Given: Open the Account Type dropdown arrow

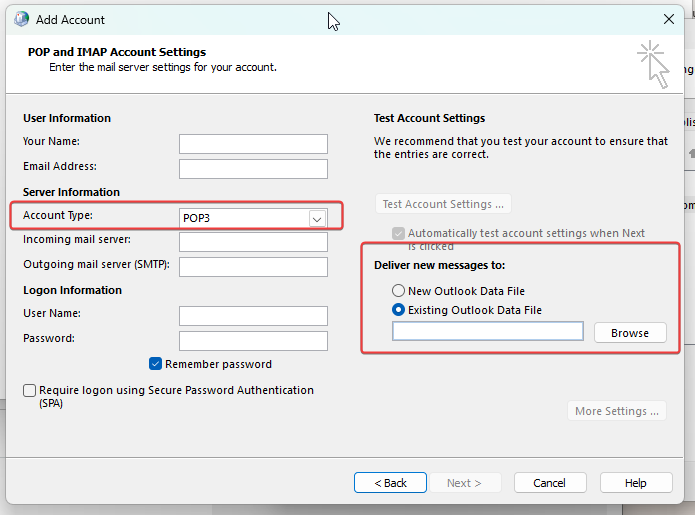Looking at the screenshot, I should pyautogui.click(x=317, y=219).
